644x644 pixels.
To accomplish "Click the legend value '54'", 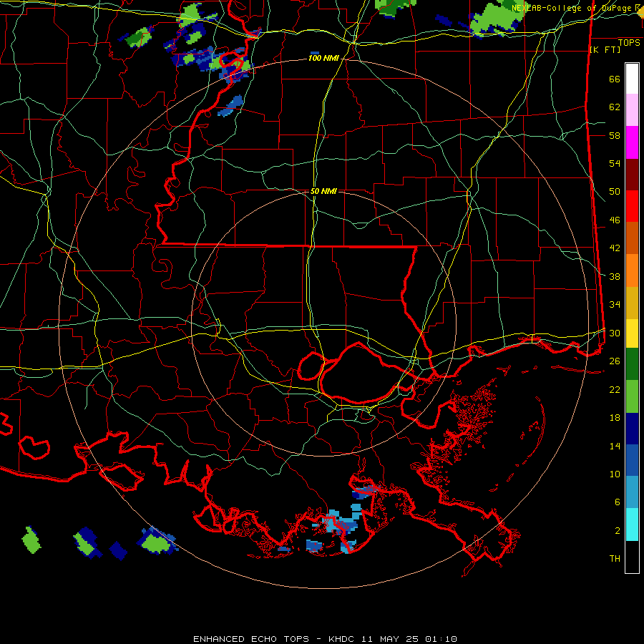I will pos(615,163).
